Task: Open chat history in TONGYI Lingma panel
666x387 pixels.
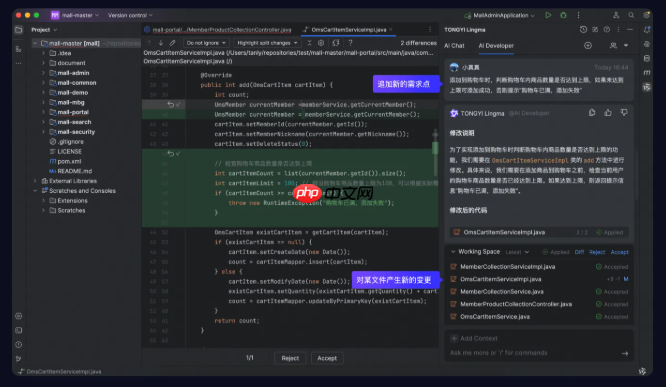Action: point(583,30)
